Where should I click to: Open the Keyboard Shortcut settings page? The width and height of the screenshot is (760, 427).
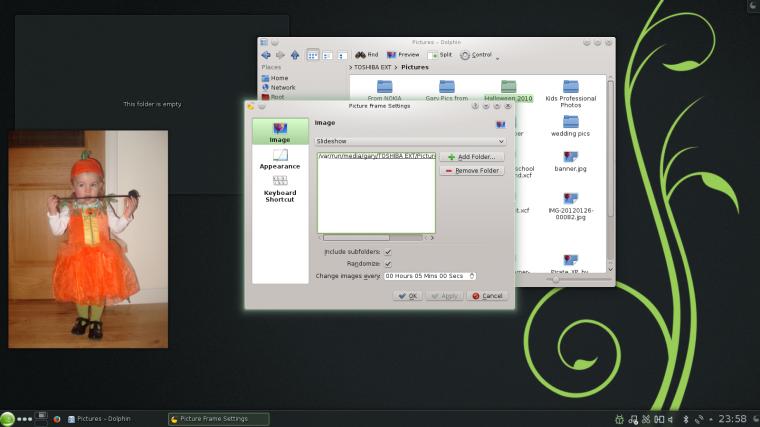click(x=280, y=189)
